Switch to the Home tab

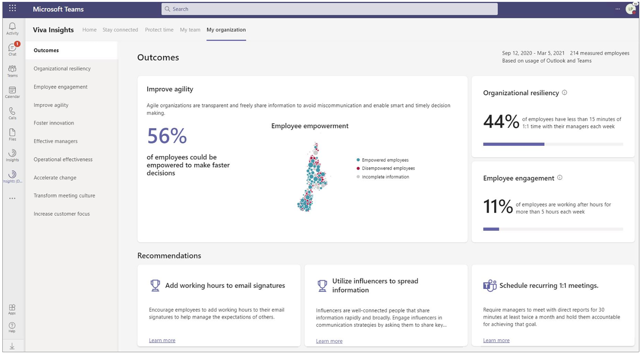coord(89,29)
